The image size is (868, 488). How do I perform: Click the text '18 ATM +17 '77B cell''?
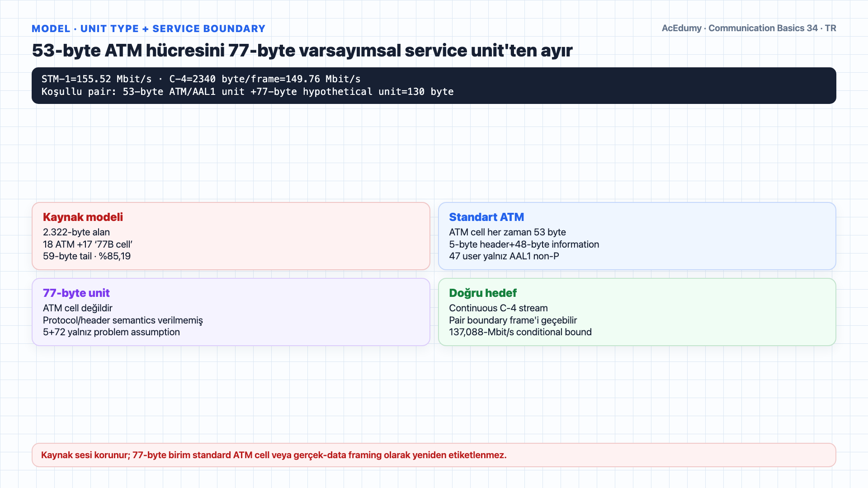click(87, 244)
